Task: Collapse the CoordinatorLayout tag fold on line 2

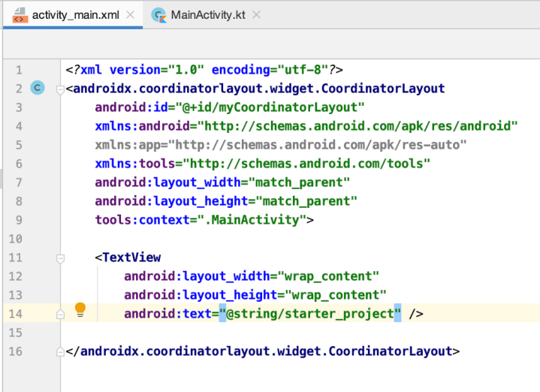Action: 60,90
